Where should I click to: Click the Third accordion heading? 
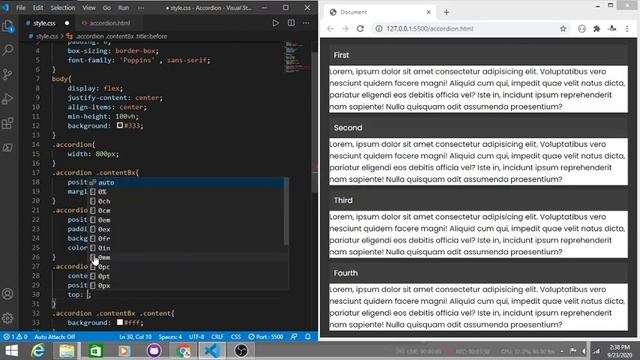(x=478, y=200)
